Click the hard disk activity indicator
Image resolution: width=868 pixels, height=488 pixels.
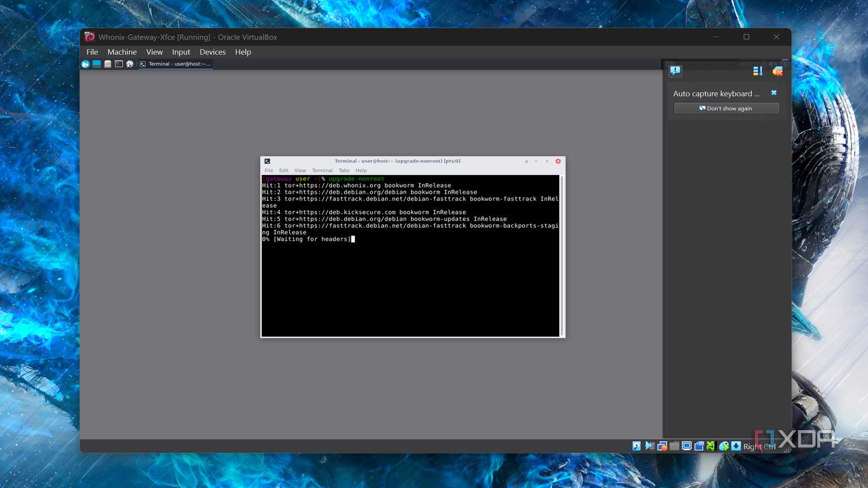(x=636, y=446)
